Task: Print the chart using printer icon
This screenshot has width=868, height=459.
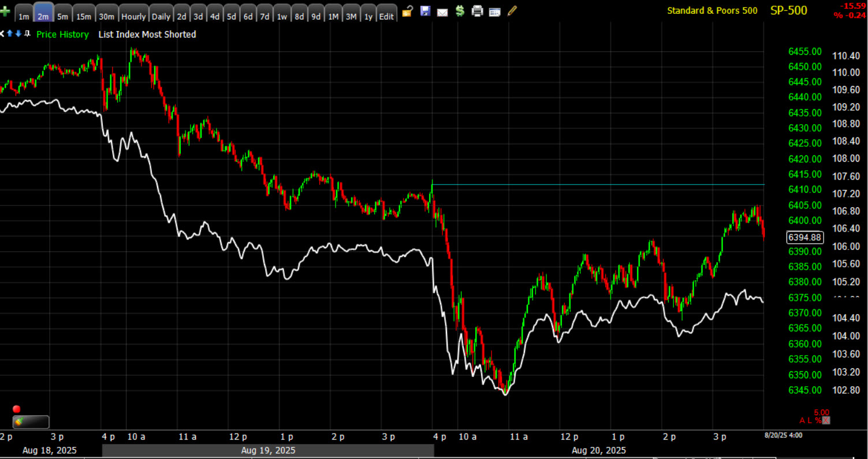Action: 477,10
